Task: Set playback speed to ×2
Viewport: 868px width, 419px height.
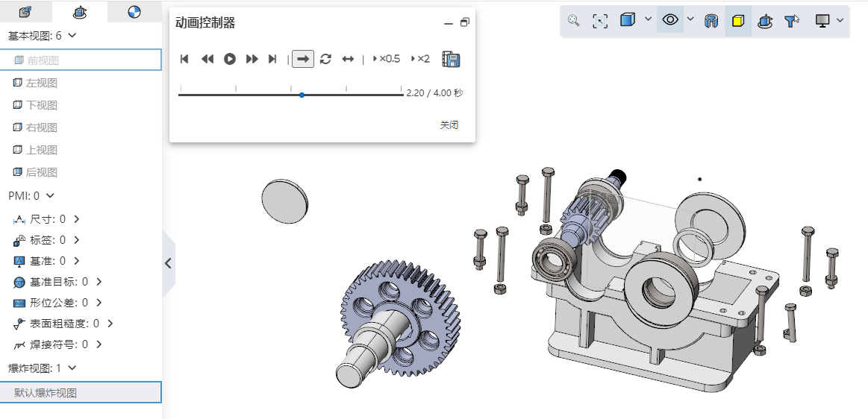Action: coord(420,59)
